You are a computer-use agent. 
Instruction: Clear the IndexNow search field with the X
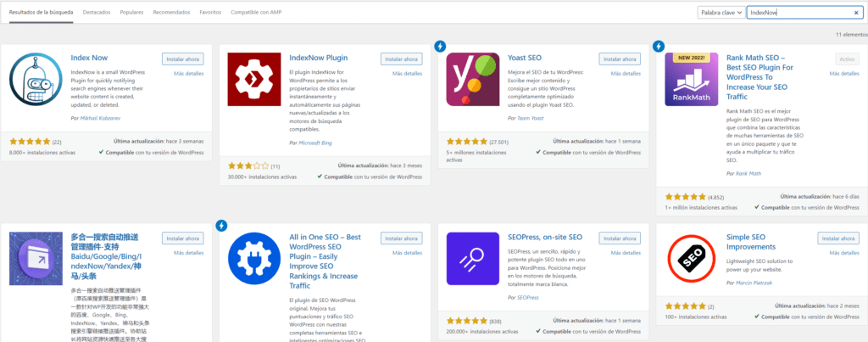click(856, 13)
